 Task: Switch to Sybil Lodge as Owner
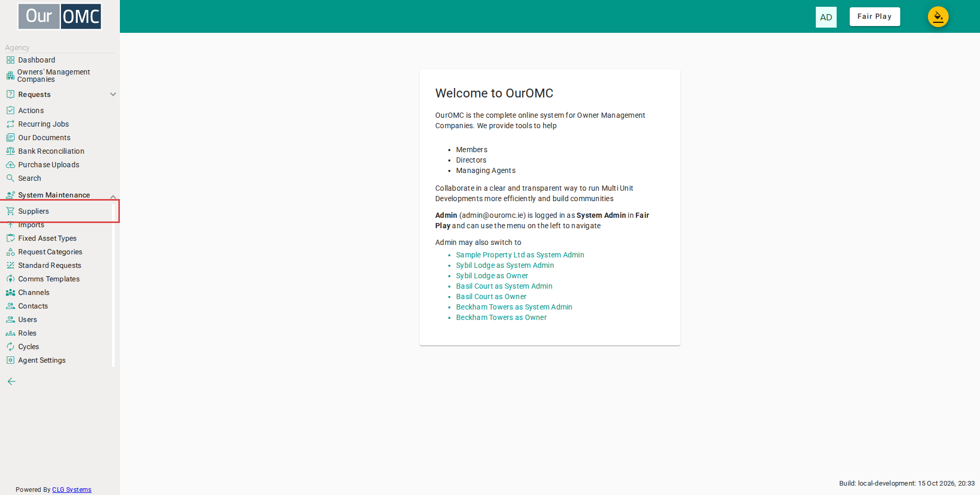492,276
